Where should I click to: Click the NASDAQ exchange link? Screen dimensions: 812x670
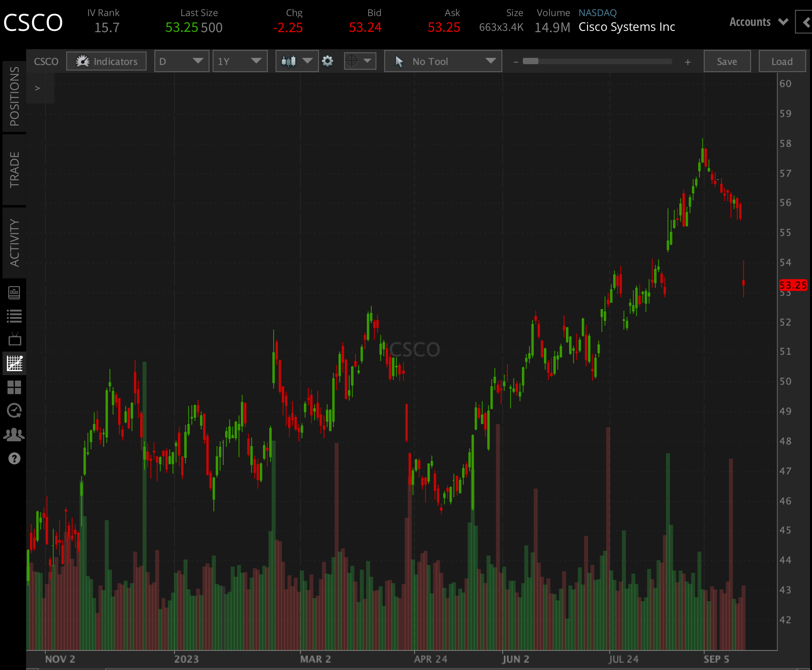pos(597,12)
